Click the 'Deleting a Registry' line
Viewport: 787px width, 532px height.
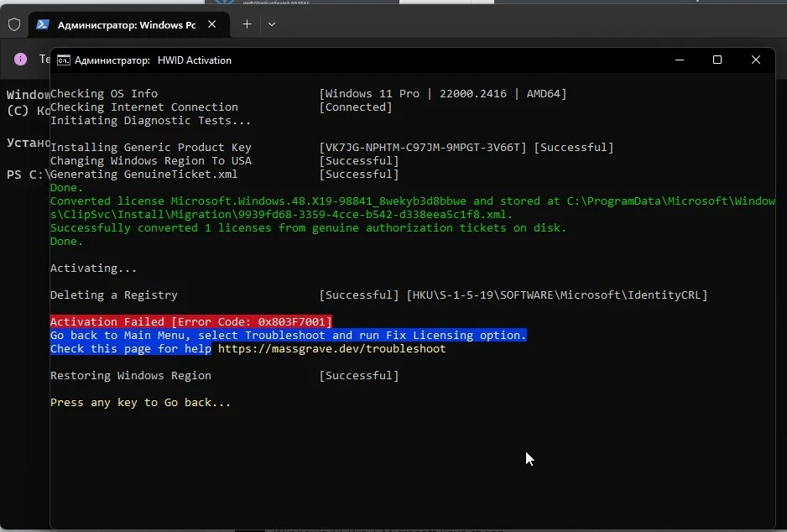click(114, 295)
